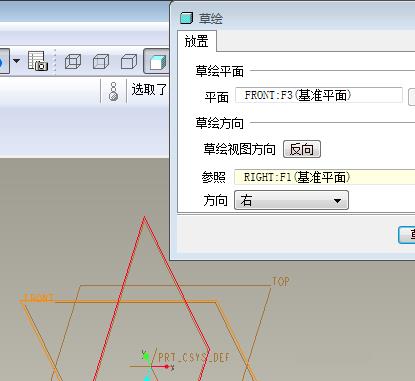Switch to the 放置 tab

(x=197, y=42)
